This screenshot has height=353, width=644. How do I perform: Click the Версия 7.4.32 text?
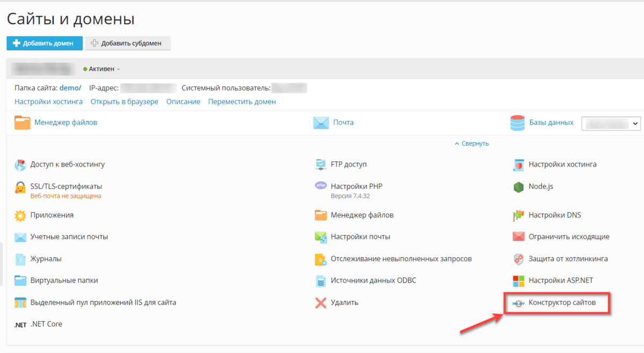(350, 196)
